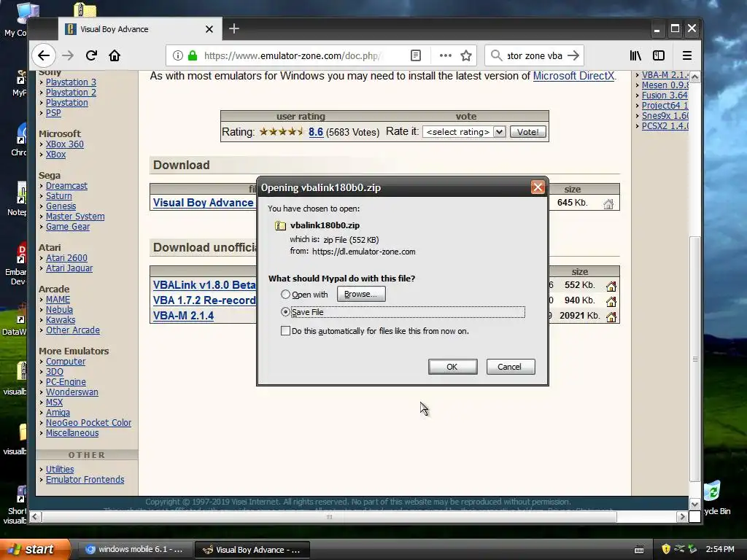Open a new browser tab

pyautogui.click(x=234, y=28)
